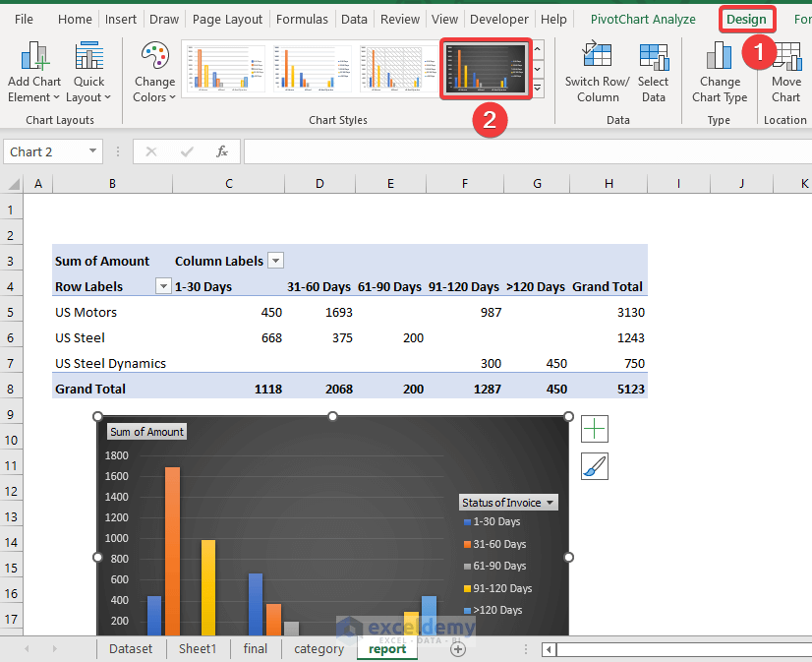
Task: Click the Chart Elements plus icon beside chart
Action: (x=596, y=429)
